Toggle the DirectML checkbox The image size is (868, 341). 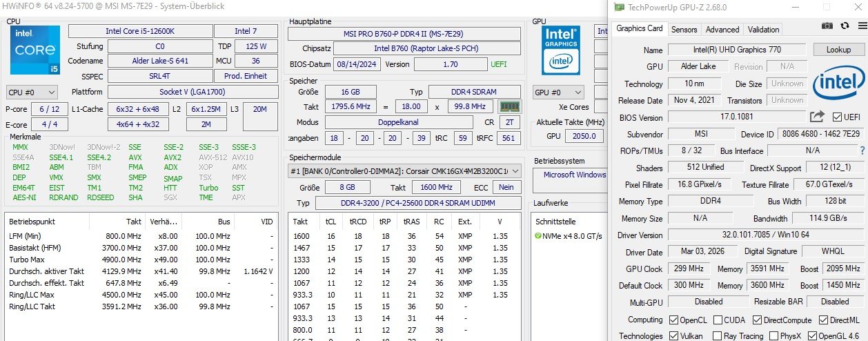coord(823,320)
